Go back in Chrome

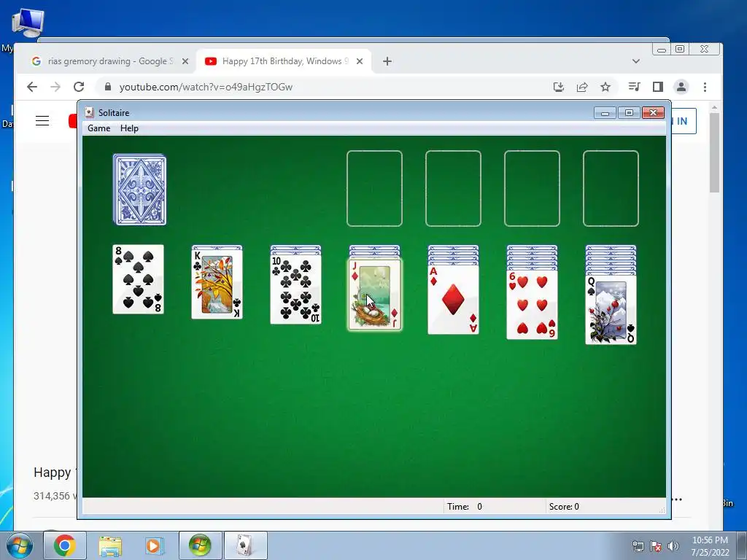click(32, 87)
